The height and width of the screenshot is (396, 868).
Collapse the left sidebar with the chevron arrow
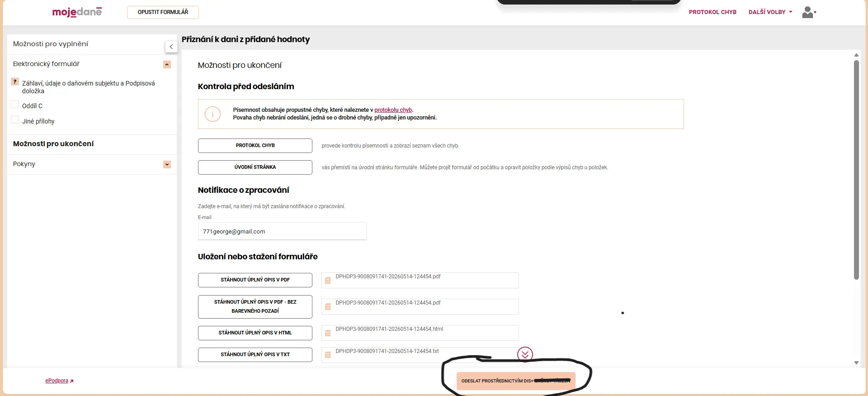click(x=171, y=47)
